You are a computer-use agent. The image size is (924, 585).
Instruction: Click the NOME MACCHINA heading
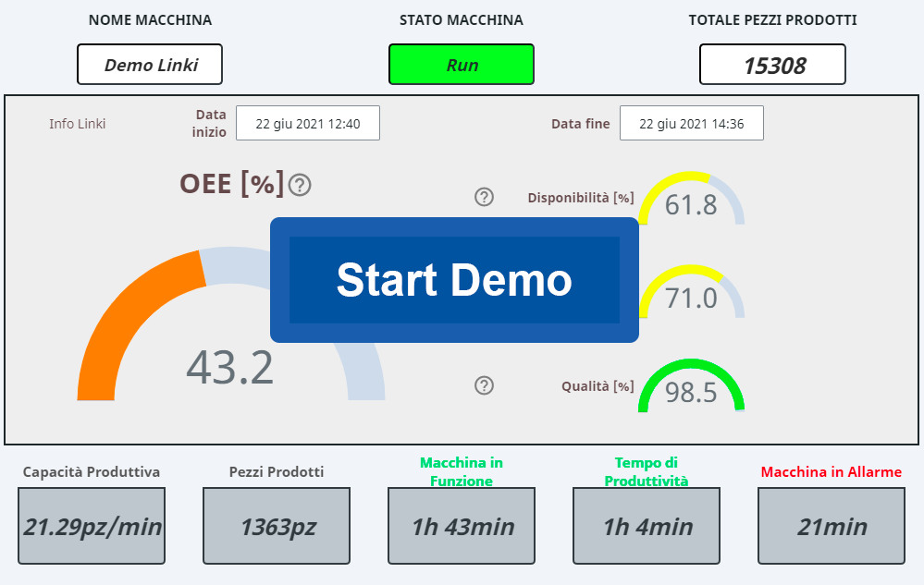[150, 20]
